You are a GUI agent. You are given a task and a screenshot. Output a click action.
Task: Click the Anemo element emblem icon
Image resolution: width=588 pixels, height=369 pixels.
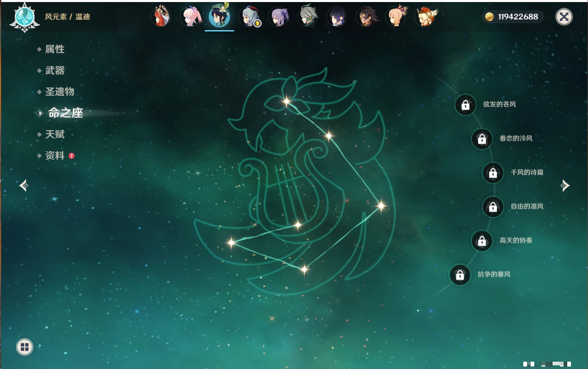pos(24,18)
